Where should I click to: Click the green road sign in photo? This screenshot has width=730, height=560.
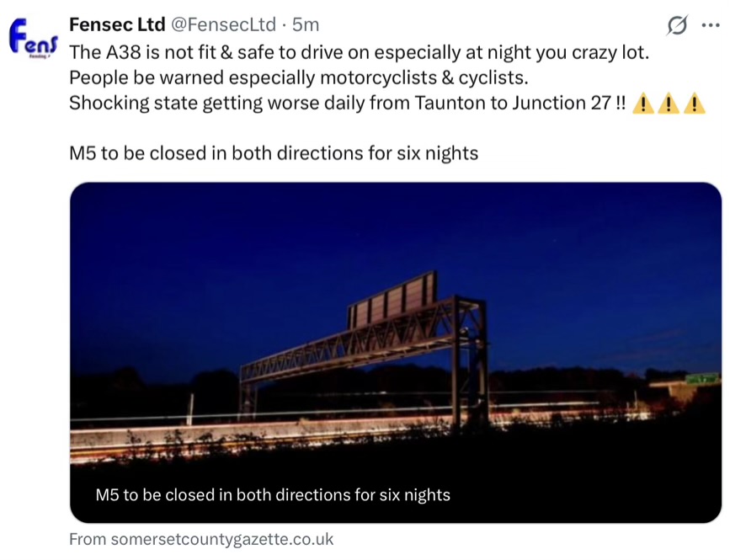point(702,379)
